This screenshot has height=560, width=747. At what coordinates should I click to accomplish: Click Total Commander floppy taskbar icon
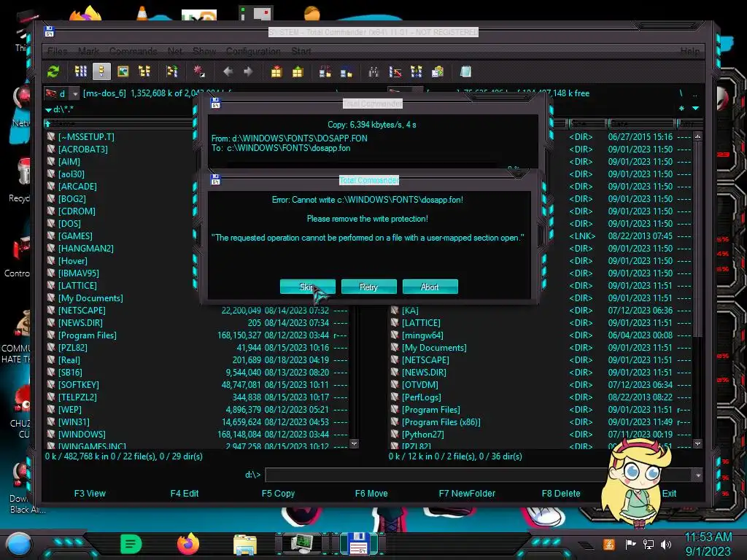coord(359,544)
